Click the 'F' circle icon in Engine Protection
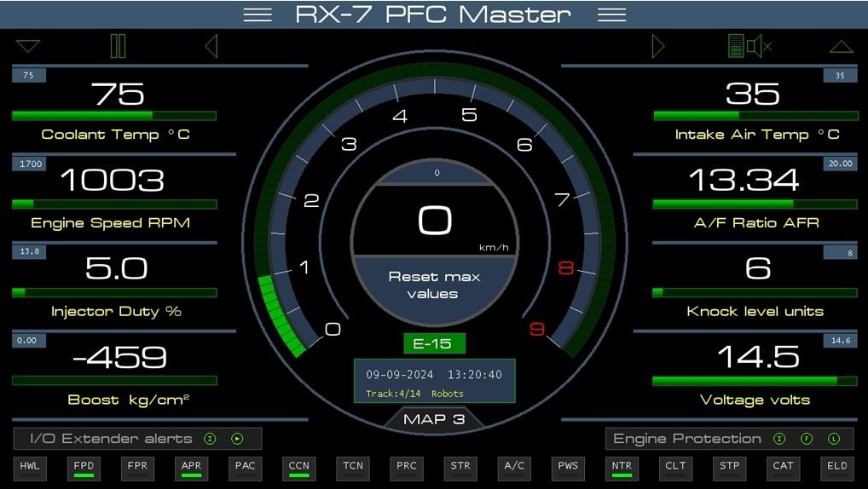 click(x=807, y=439)
